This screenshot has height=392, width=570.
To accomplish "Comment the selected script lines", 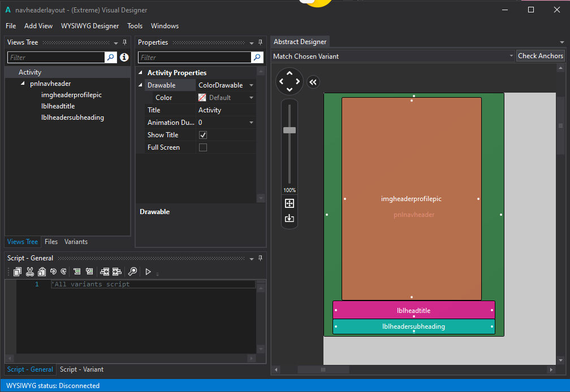I will pos(77,272).
